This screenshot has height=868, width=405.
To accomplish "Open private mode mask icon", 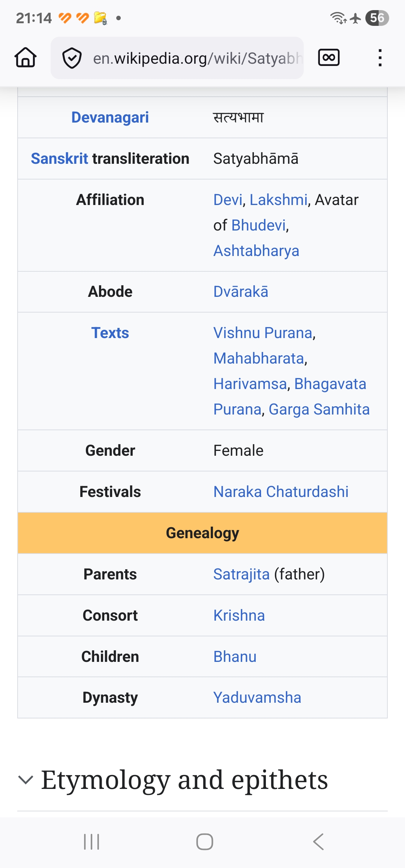I will [x=328, y=58].
